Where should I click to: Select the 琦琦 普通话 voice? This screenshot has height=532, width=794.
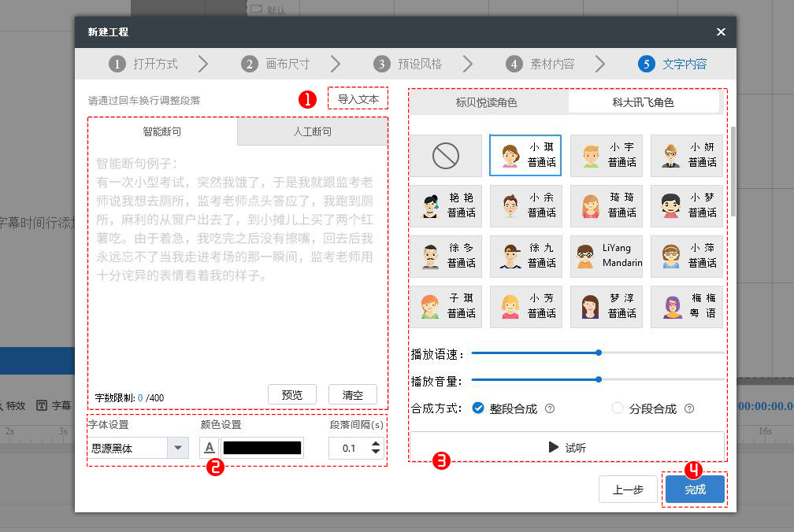tap(607, 205)
